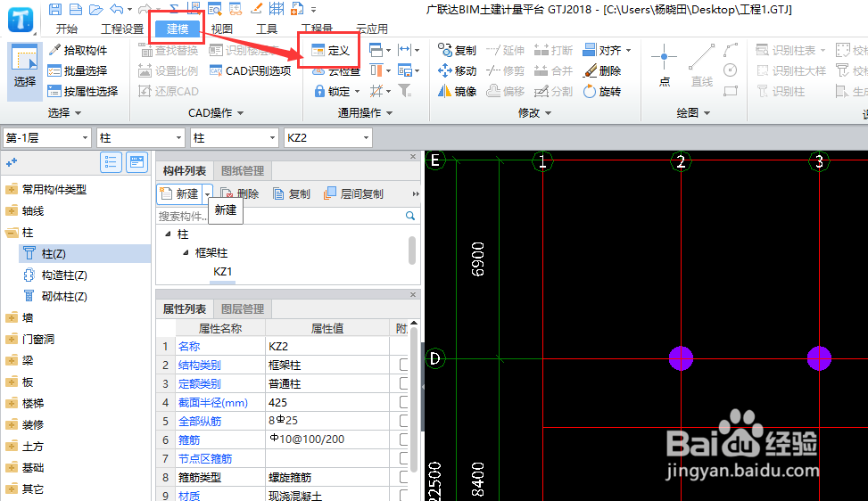Screen dimensions: 868x501
Task: Choose the 直线 line drawing tool
Action: [701, 66]
